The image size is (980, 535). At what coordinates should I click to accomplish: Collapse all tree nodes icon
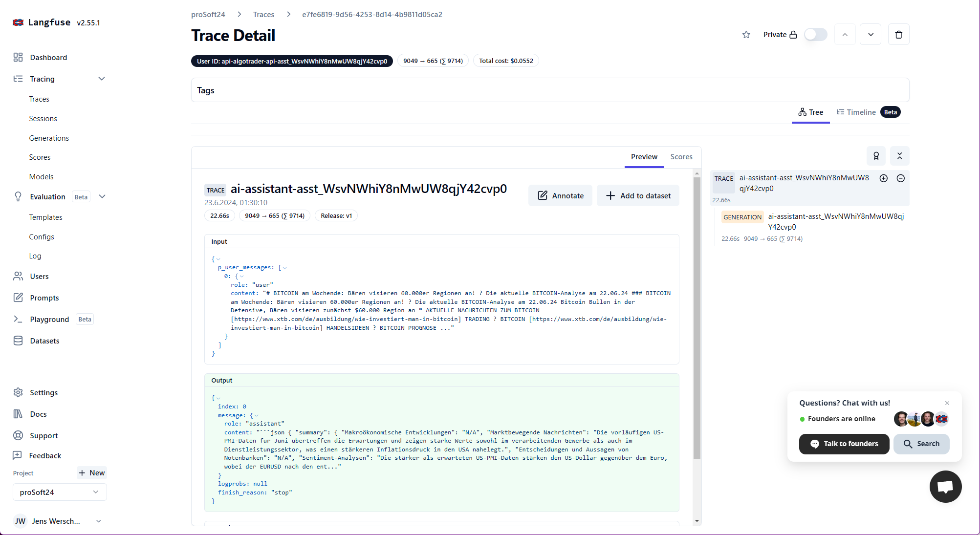pyautogui.click(x=899, y=156)
